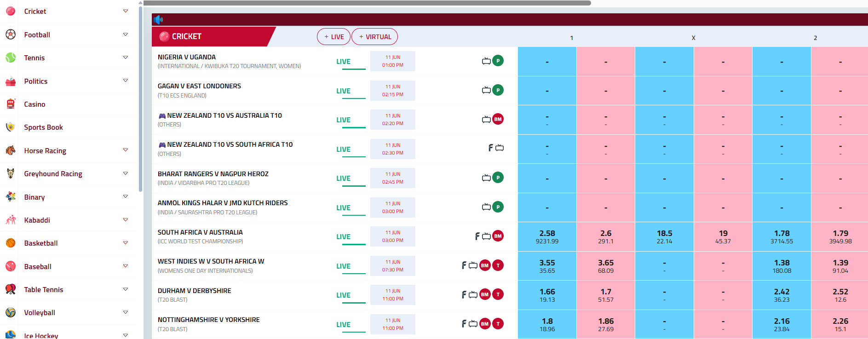Expand the Football category arrow

(x=125, y=34)
